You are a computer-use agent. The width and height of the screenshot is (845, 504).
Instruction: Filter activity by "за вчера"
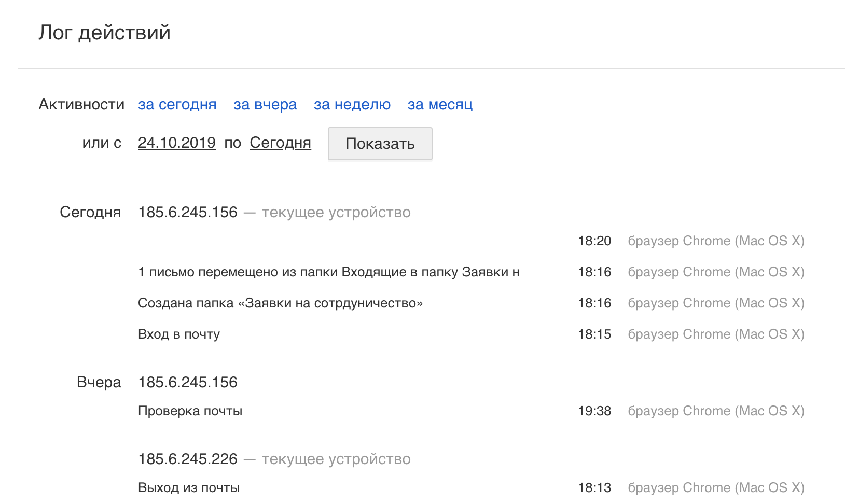pos(265,104)
